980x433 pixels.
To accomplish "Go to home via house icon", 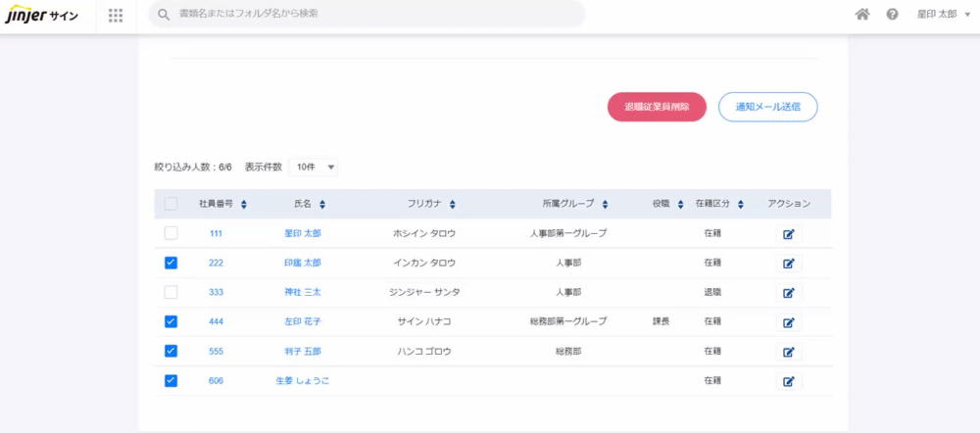I will [862, 15].
